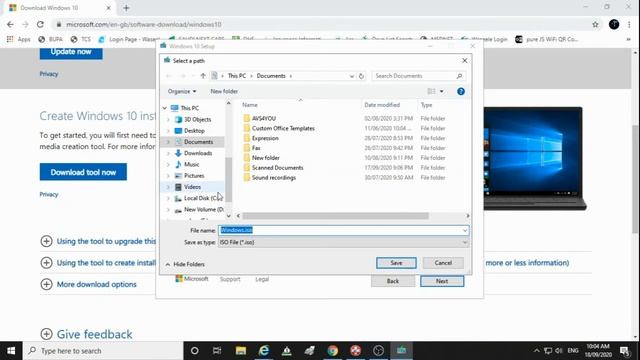Click Next in Windows 10 Setup
The image size is (640, 360).
tap(442, 281)
